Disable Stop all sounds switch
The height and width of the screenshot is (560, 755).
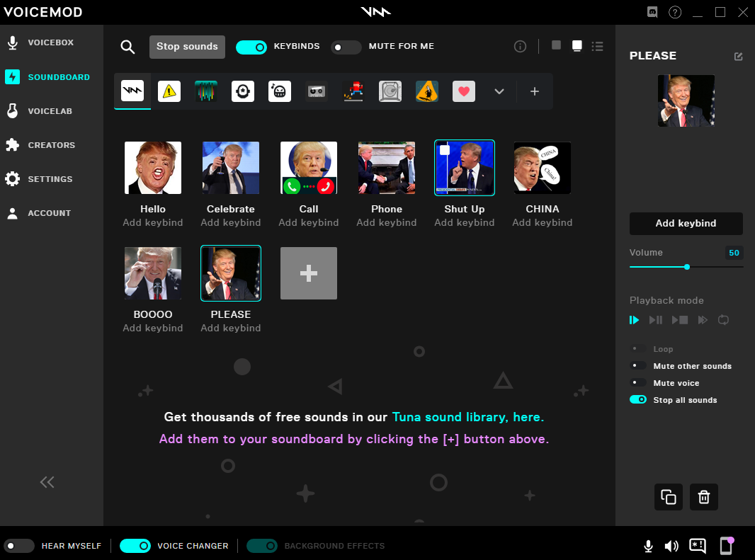638,400
